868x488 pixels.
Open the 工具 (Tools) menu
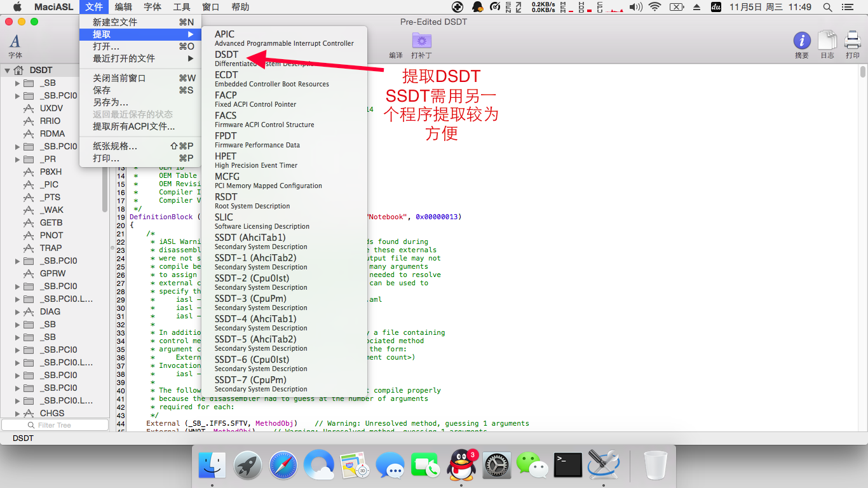(182, 7)
